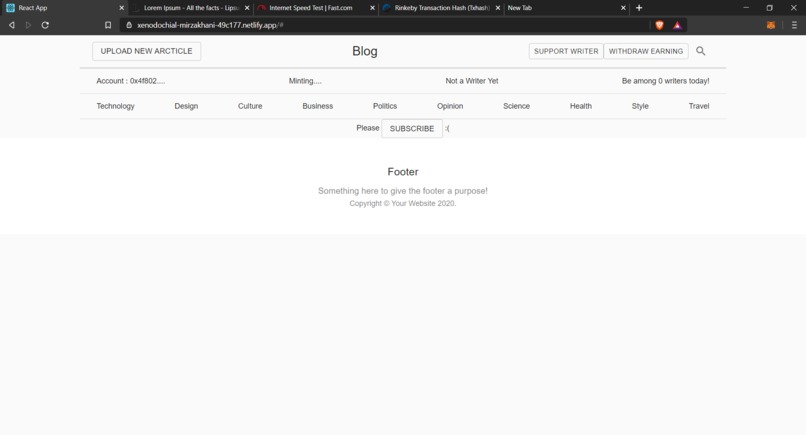This screenshot has width=806, height=435.
Task: Click Upload New Arcticle button
Action: [x=146, y=51]
